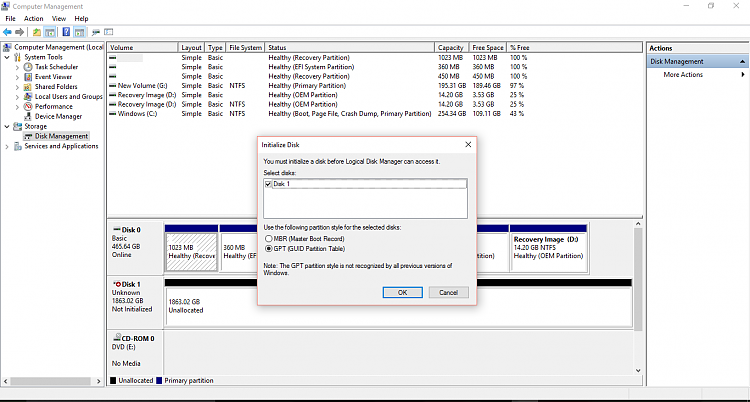Click the small disk toolbar icon beside Action Pane toggle

tap(96, 32)
